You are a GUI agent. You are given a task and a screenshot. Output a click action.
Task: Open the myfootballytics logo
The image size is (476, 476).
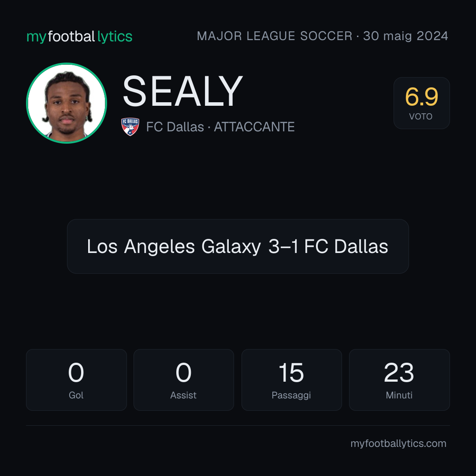(x=79, y=37)
